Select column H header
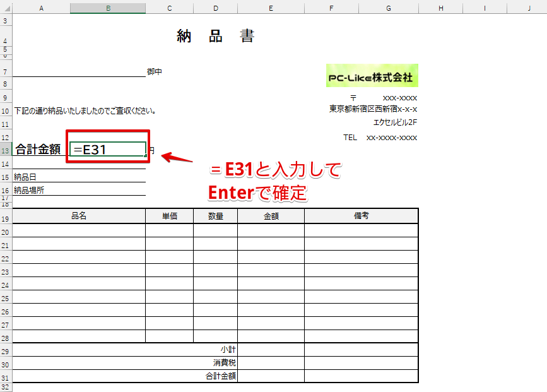The height and width of the screenshot is (392, 547). 441,8
